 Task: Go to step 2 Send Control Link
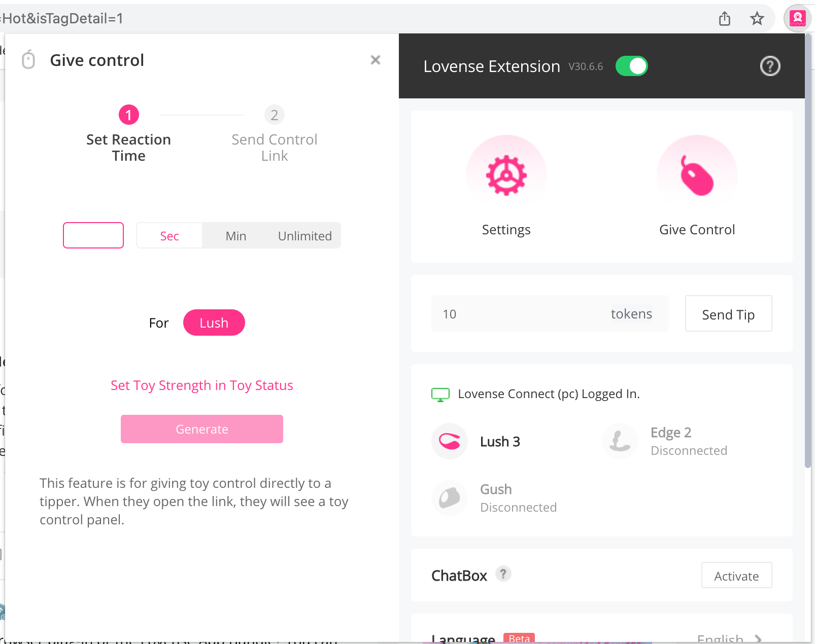click(274, 115)
